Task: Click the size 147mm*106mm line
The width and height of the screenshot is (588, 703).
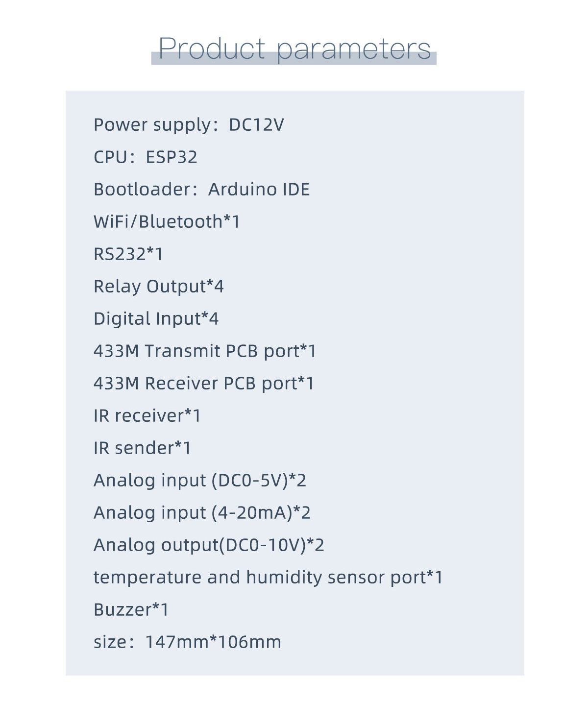Action: tap(188, 642)
